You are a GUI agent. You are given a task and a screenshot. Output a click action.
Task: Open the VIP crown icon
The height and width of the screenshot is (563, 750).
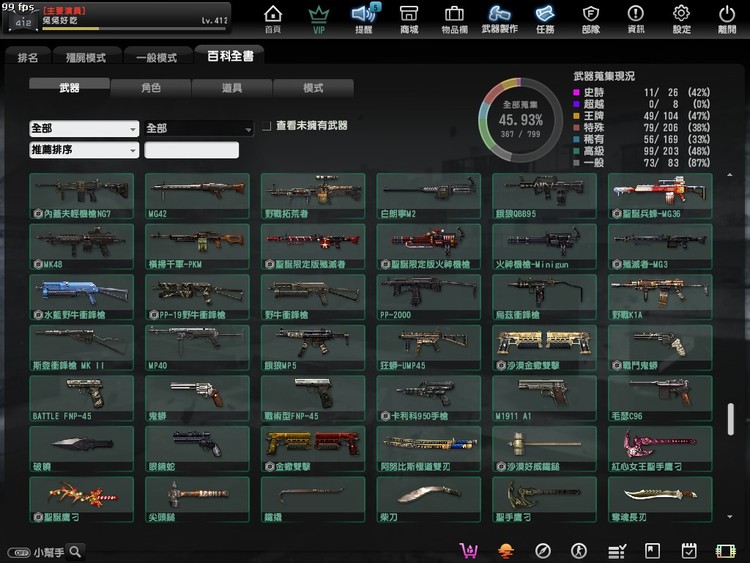point(319,18)
